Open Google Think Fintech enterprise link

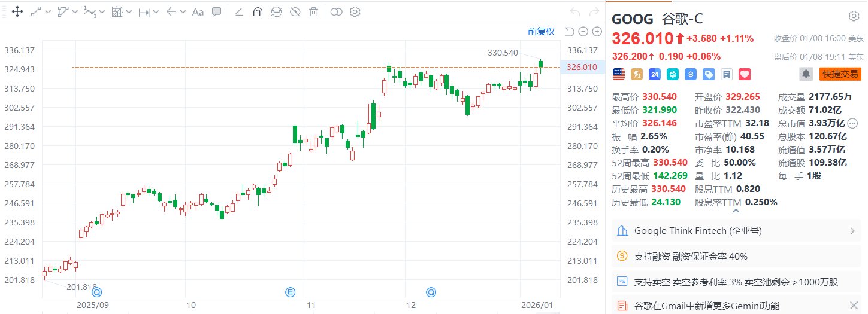pyautogui.click(x=736, y=231)
